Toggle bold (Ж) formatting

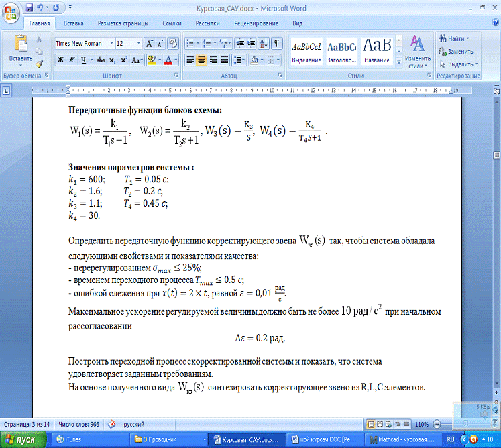[60, 60]
